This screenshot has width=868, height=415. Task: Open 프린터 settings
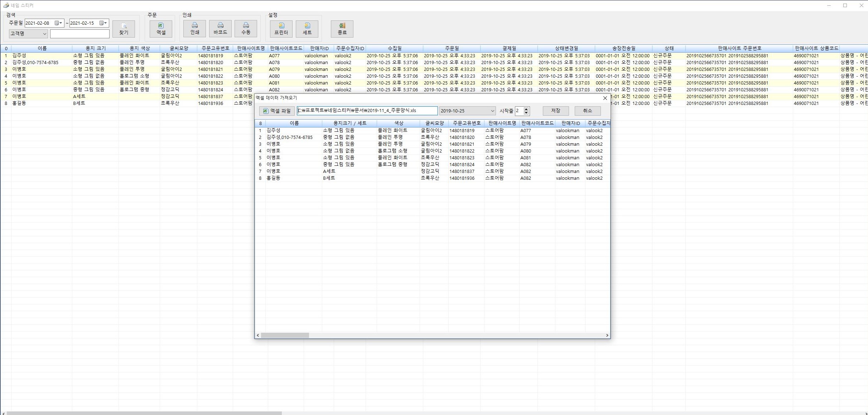click(281, 29)
